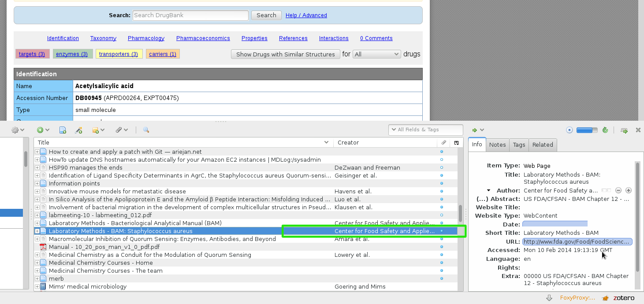The image size is (644, 304).
Task: Expand the merb item row
Action: [37, 278]
